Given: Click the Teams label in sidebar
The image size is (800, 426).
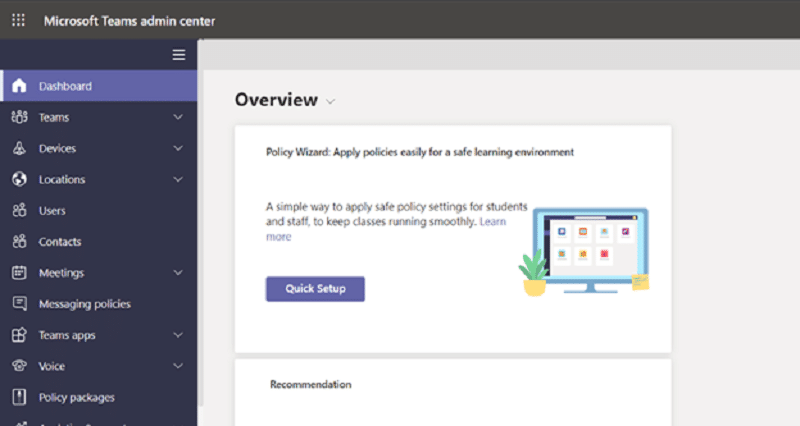Looking at the screenshot, I should 54,117.
